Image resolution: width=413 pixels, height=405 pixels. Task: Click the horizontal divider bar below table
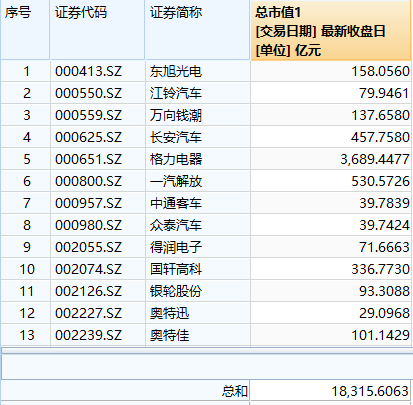pos(207,351)
